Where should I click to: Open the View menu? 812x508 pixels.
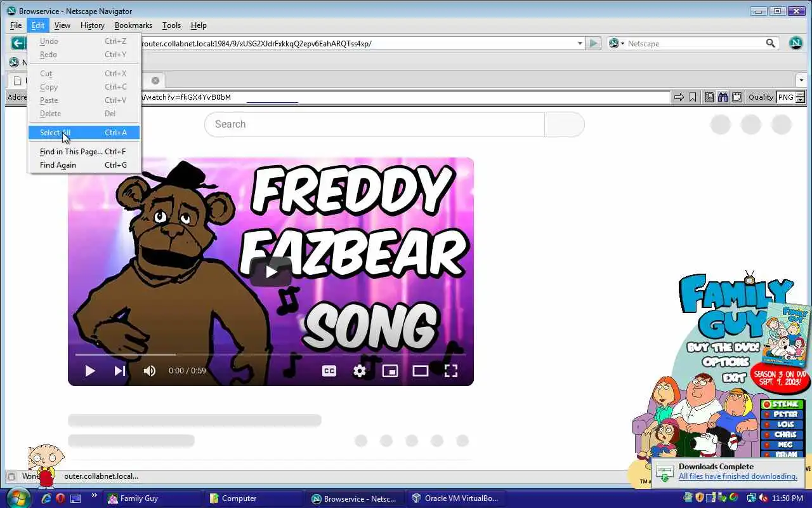pos(62,25)
